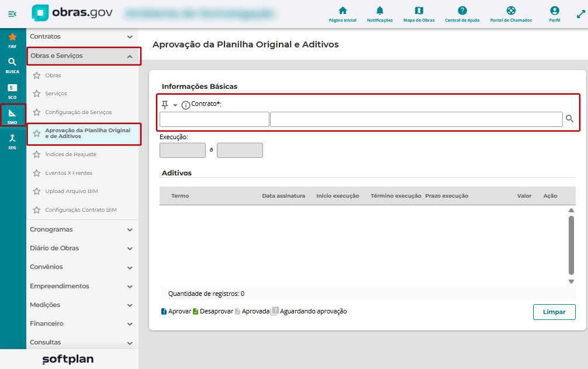Select SEG module in left rail
This screenshot has width=588, height=369.
point(12,142)
